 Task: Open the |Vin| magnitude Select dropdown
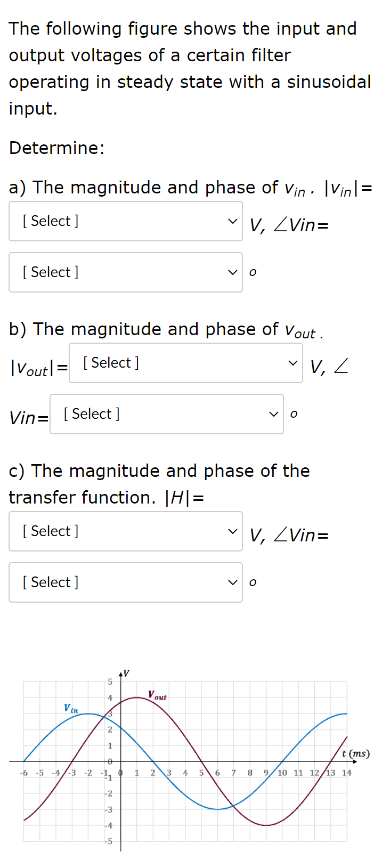tap(126, 221)
